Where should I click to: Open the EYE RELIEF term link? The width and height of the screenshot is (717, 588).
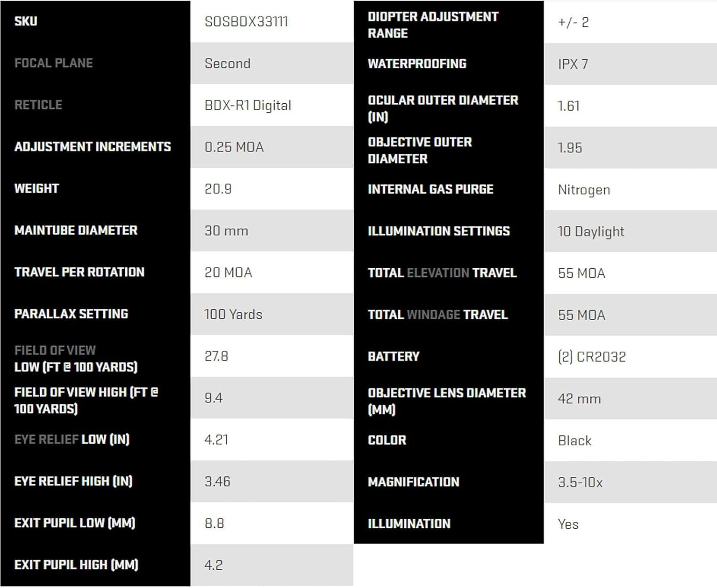tap(46, 439)
